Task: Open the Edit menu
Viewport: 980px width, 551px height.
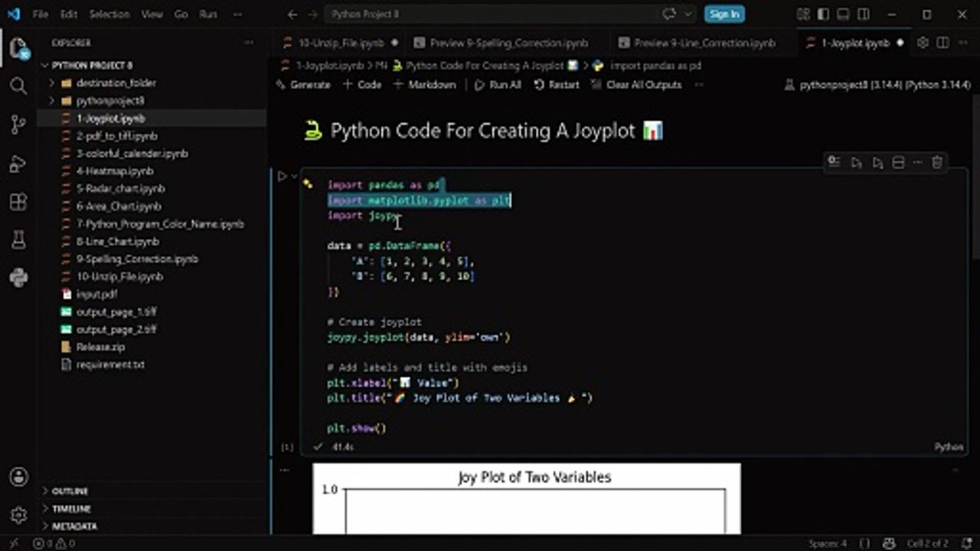Action: tap(69, 14)
